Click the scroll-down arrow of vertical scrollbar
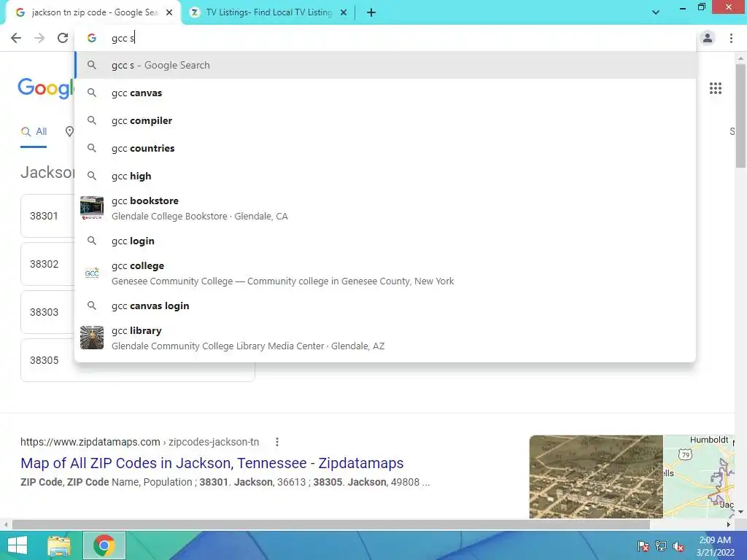747x560 pixels. click(x=740, y=512)
